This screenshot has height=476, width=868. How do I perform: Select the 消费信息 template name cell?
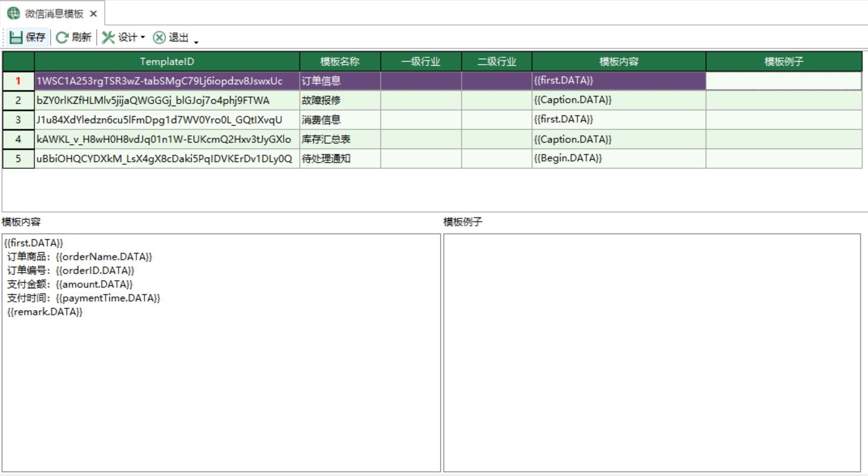coord(340,120)
